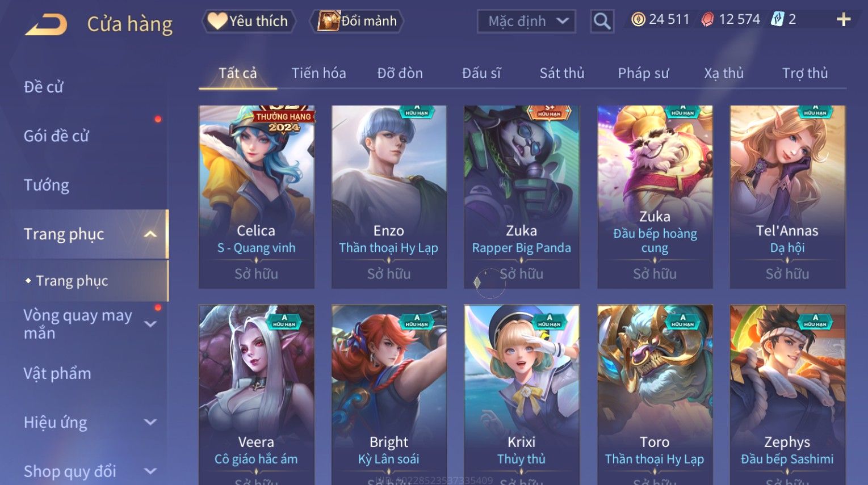Open the Celica S - Quang vinh skin card
The width and height of the screenshot is (868, 485).
(257, 197)
